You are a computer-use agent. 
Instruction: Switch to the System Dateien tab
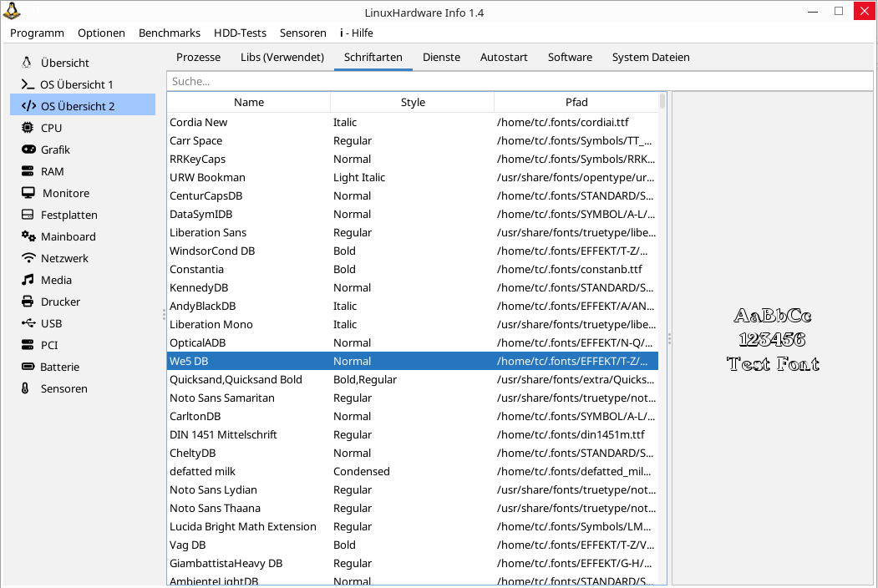tap(651, 57)
